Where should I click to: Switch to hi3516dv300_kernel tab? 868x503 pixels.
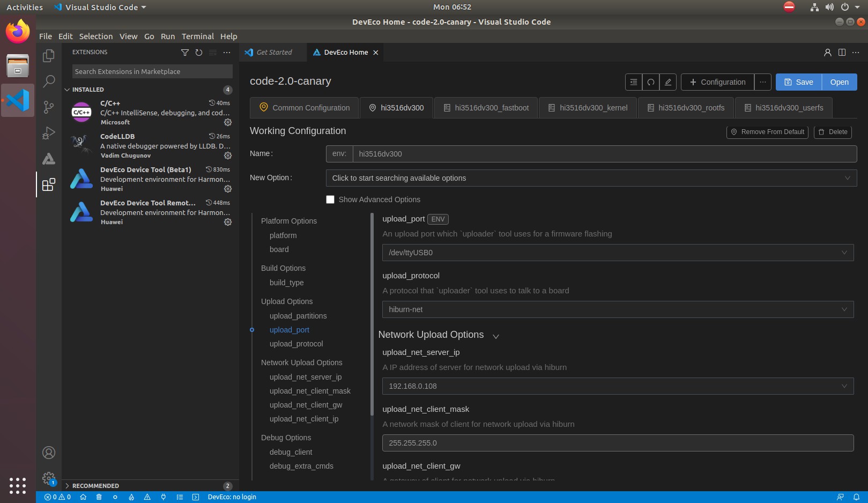point(588,108)
